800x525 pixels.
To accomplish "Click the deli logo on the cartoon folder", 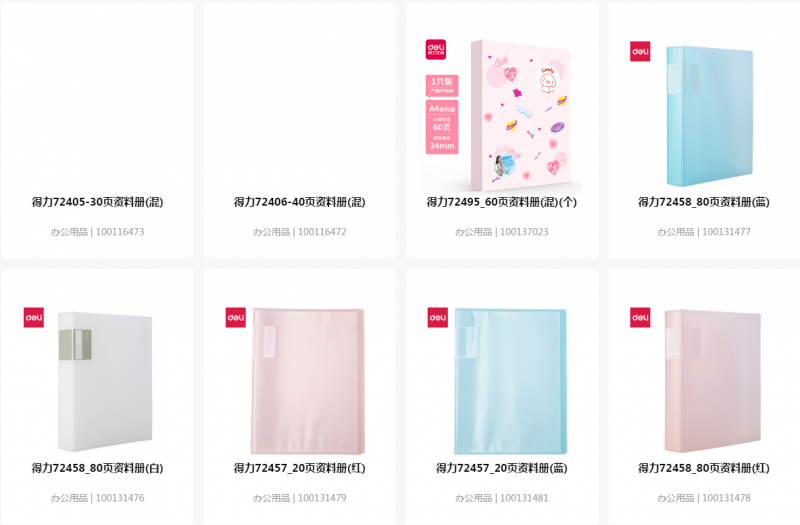I will (436, 49).
